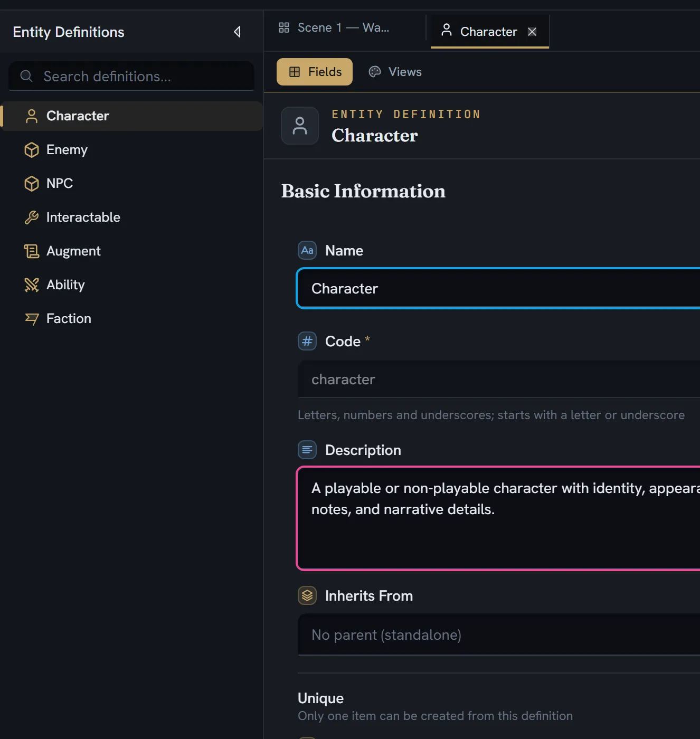Viewport: 700px width, 739px height.
Task: Click the Unique option label
Action: (x=321, y=698)
